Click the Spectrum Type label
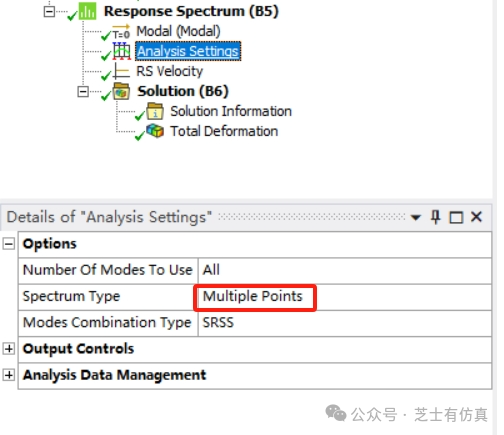Screen dimensions: 504x435 pos(71,297)
